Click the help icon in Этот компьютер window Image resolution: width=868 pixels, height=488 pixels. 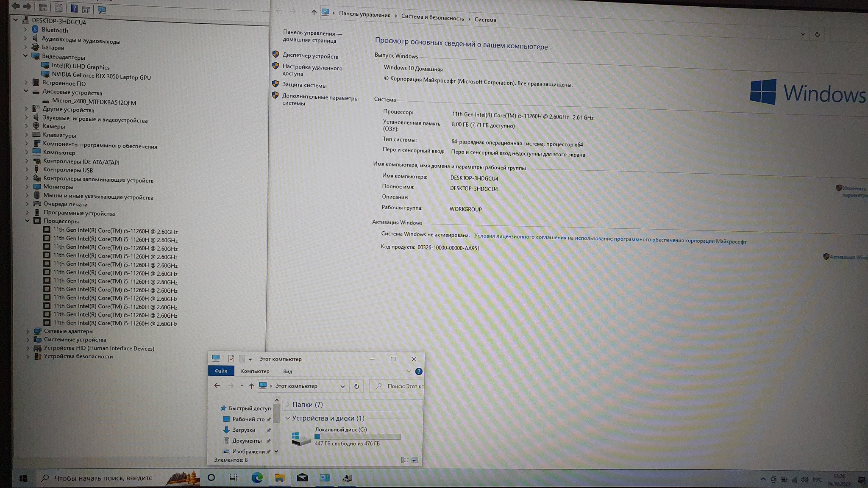coord(419,372)
